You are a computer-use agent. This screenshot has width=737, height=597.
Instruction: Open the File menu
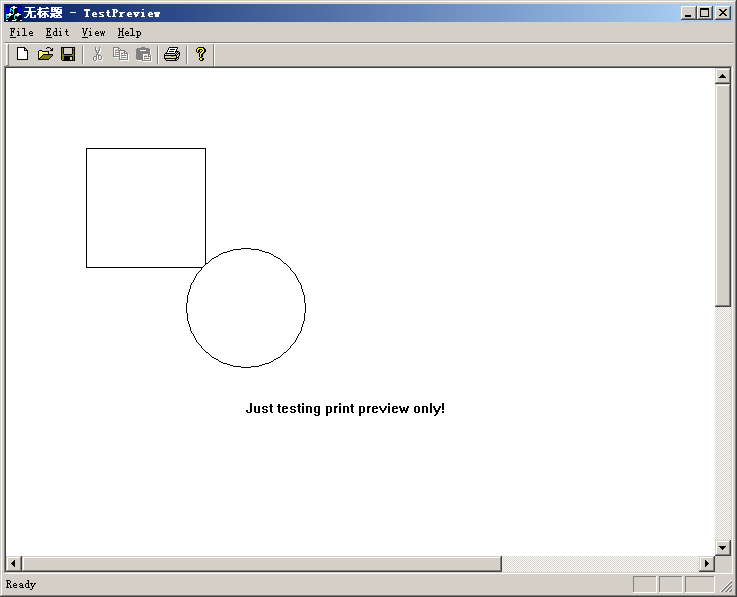click(x=22, y=32)
